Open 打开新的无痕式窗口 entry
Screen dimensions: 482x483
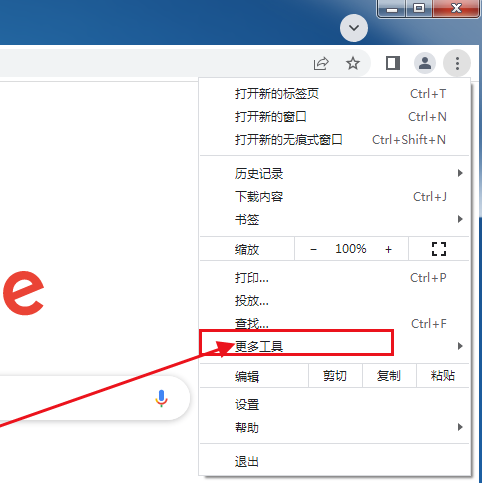[334, 140]
